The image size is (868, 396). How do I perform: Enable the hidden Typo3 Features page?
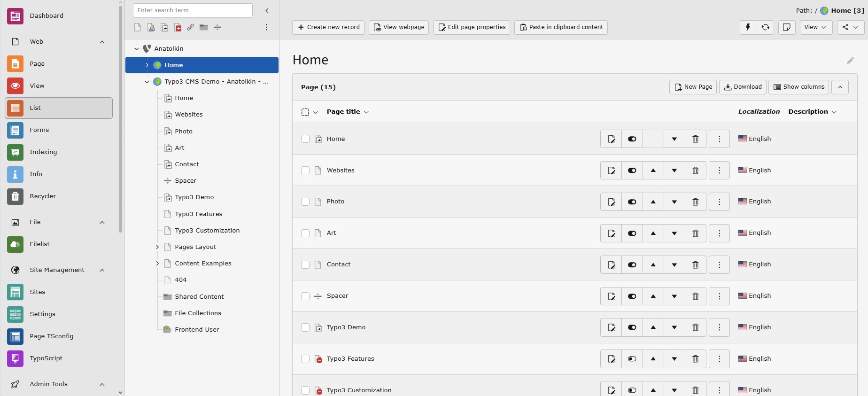tap(632, 359)
